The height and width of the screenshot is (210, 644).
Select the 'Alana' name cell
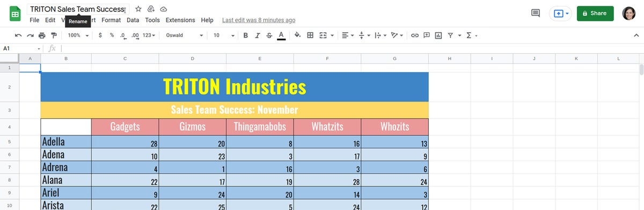[x=66, y=180]
